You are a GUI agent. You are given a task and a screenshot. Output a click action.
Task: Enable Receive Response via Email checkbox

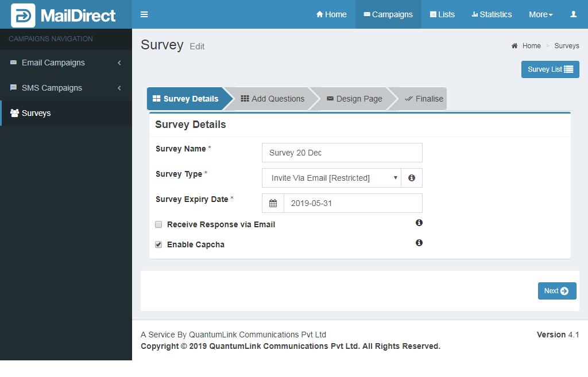click(x=158, y=224)
